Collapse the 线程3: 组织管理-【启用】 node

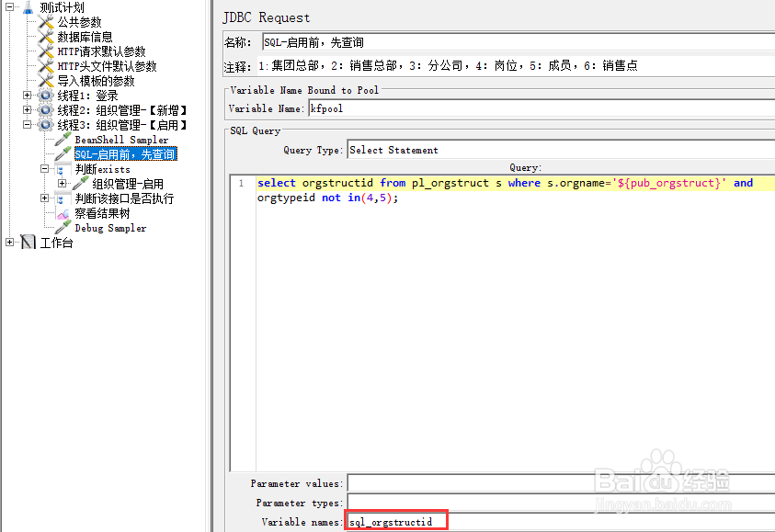click(x=28, y=125)
